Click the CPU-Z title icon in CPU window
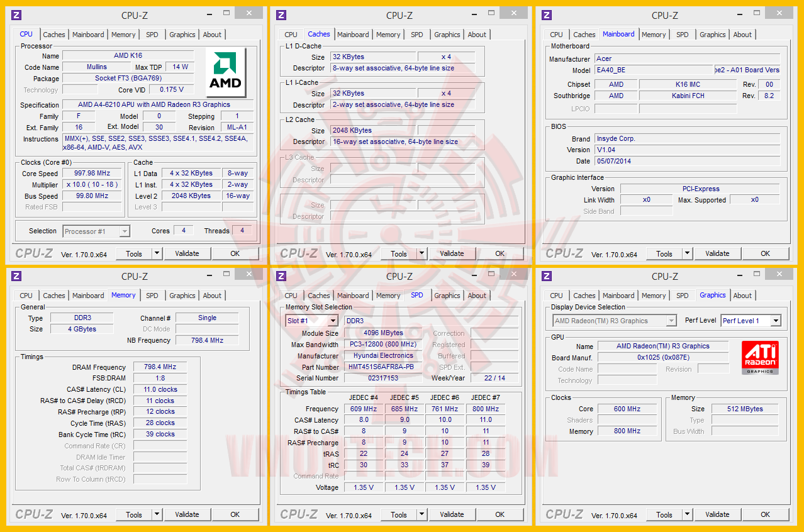804x532 pixels. [17, 15]
